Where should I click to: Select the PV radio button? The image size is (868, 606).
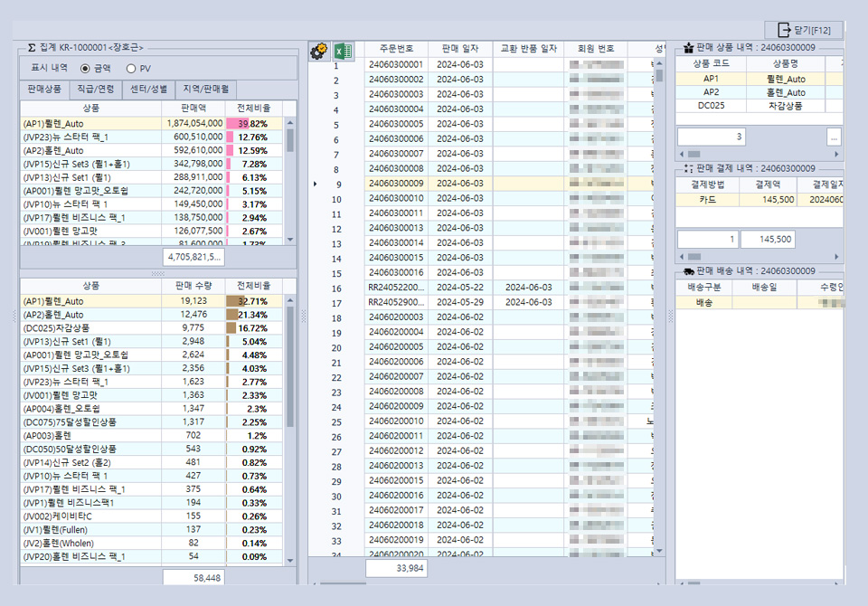[131, 69]
